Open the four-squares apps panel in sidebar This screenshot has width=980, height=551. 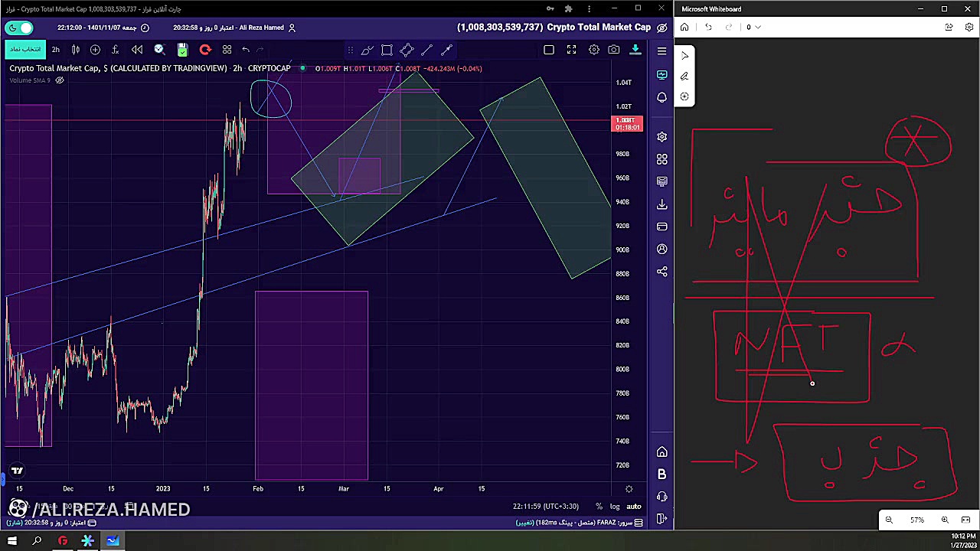coord(661,159)
